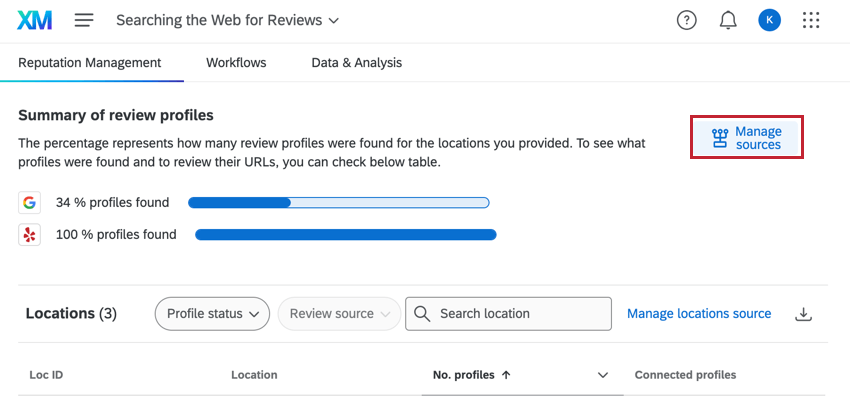Viewport: 850px width, 400px height.
Task: Click the Manage sources button
Action: tap(746, 138)
